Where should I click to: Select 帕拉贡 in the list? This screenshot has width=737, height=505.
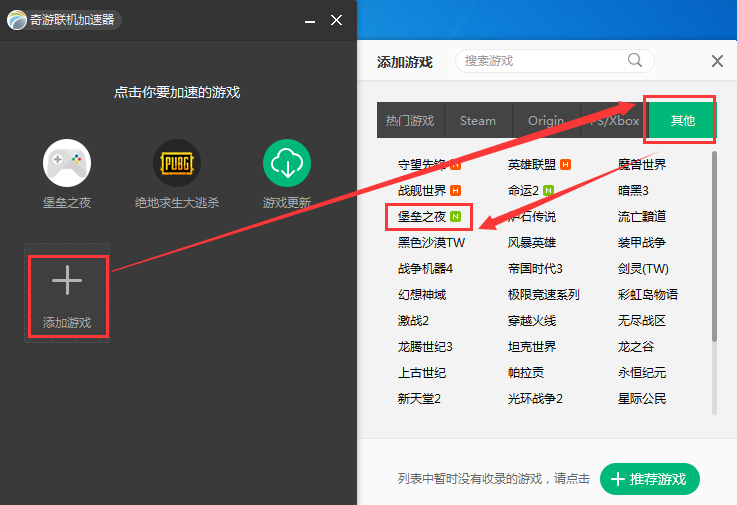click(526, 372)
